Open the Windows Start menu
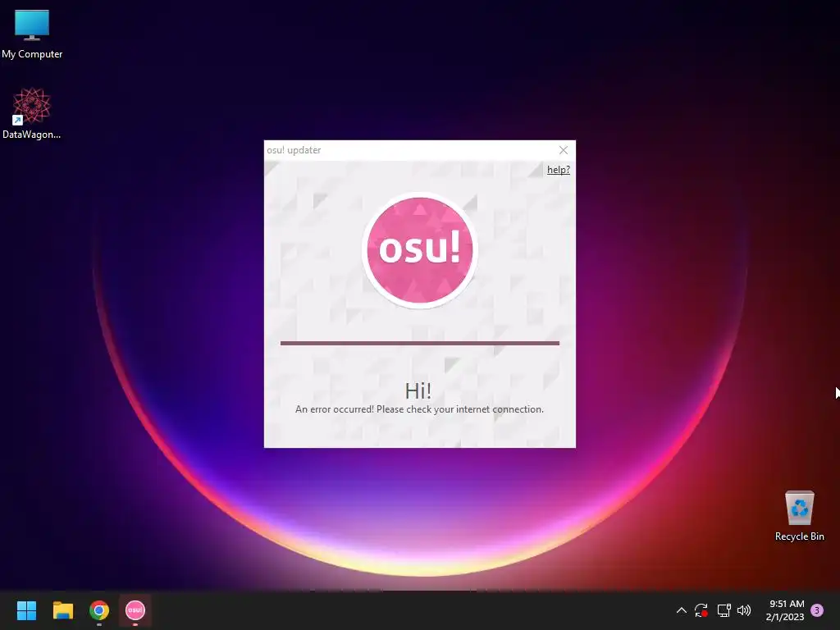This screenshot has height=630, width=840. tap(26, 610)
